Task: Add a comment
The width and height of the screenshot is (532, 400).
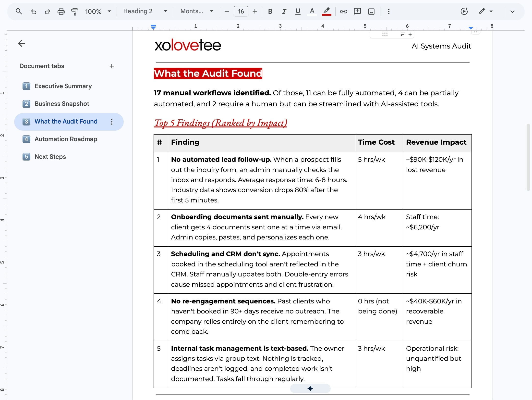Action: 357,11
